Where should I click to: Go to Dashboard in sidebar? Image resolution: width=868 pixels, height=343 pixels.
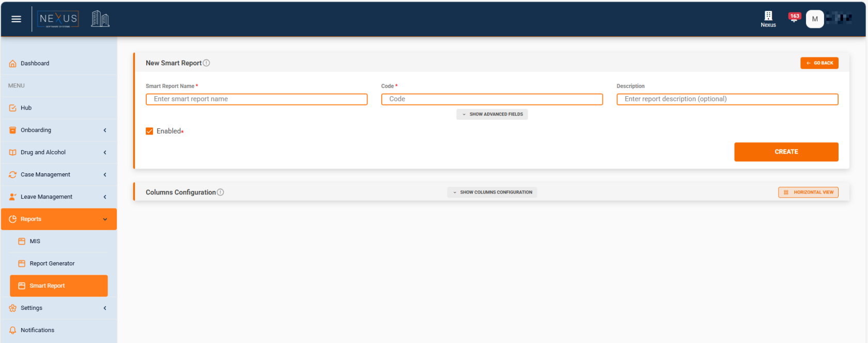(35, 64)
